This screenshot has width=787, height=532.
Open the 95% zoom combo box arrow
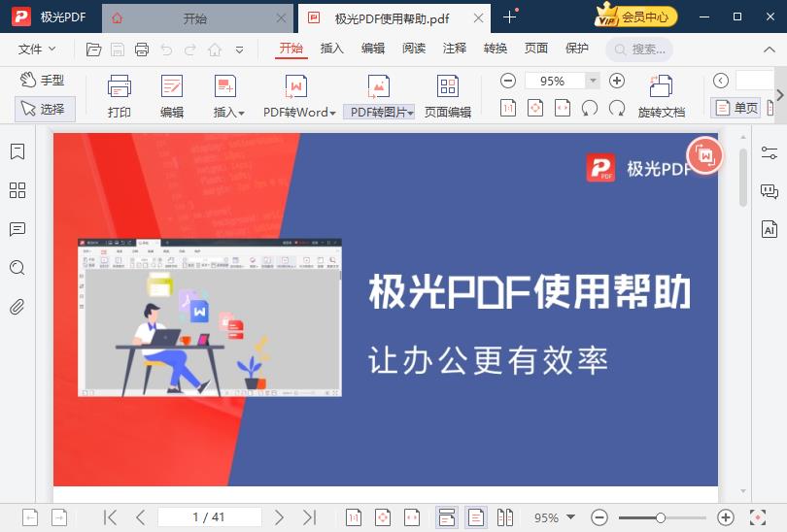pyautogui.click(x=593, y=81)
